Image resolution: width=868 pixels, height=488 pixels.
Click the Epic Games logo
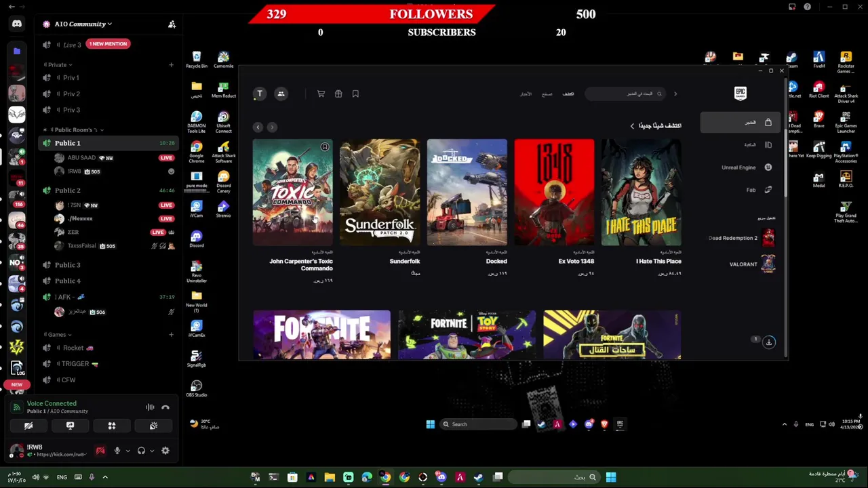(741, 93)
